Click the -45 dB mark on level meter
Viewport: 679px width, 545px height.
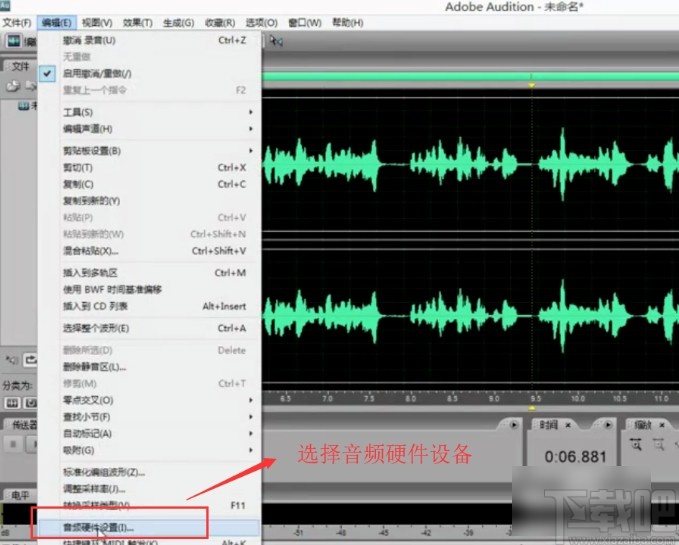click(384, 532)
